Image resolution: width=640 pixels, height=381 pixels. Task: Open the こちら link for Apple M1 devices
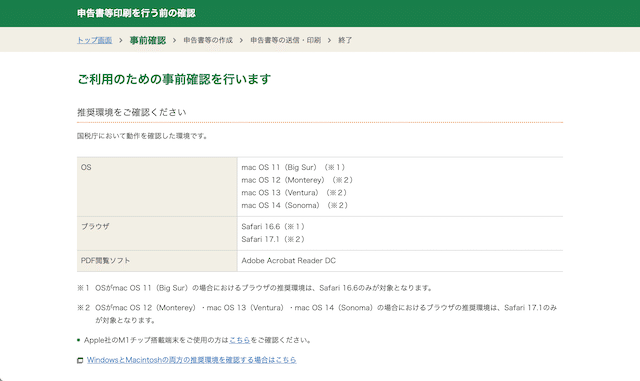click(x=240, y=340)
